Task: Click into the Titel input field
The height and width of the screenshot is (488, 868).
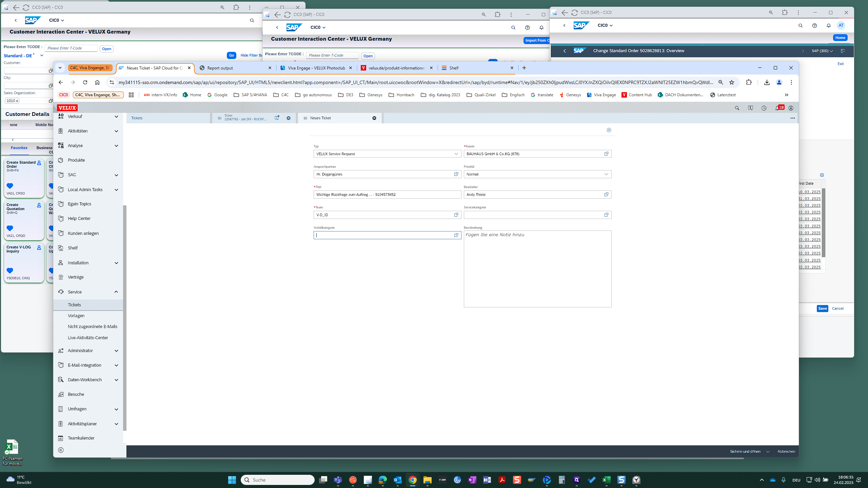Action: click(x=387, y=195)
